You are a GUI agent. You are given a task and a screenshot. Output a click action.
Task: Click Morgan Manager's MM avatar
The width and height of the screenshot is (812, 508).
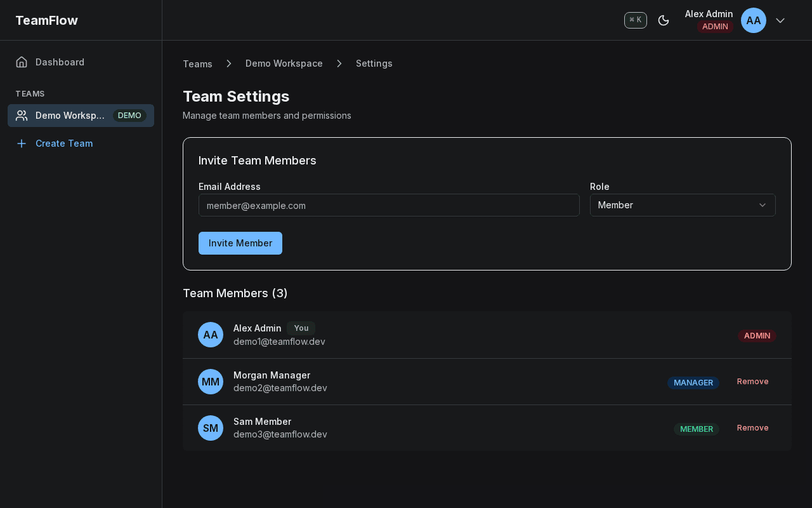[210, 382]
